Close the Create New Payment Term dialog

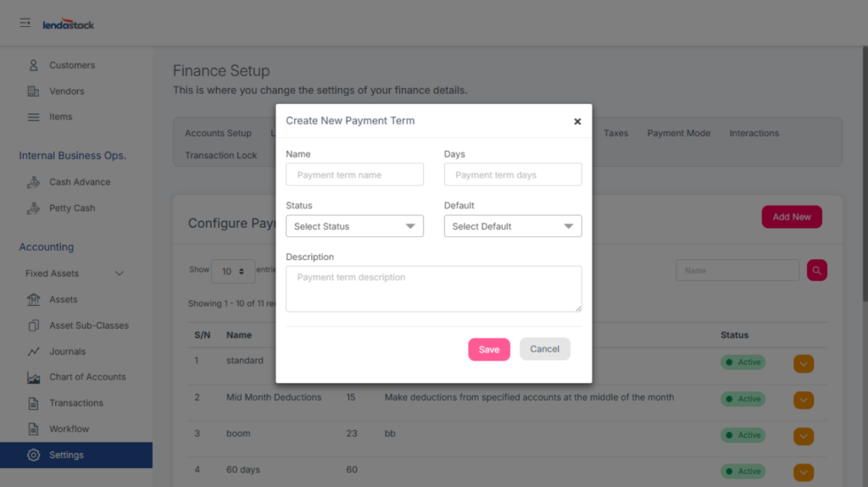tap(577, 121)
